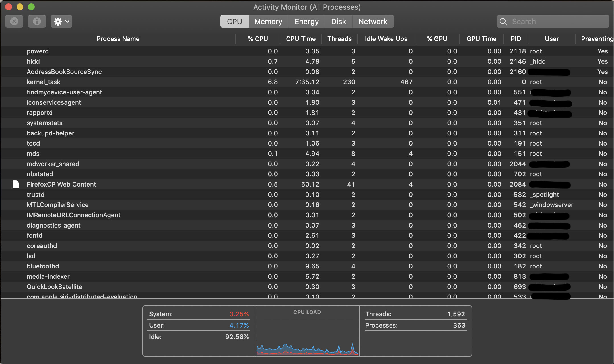Select the Network tab
Screen dimensions: 614x364
coord(373,22)
